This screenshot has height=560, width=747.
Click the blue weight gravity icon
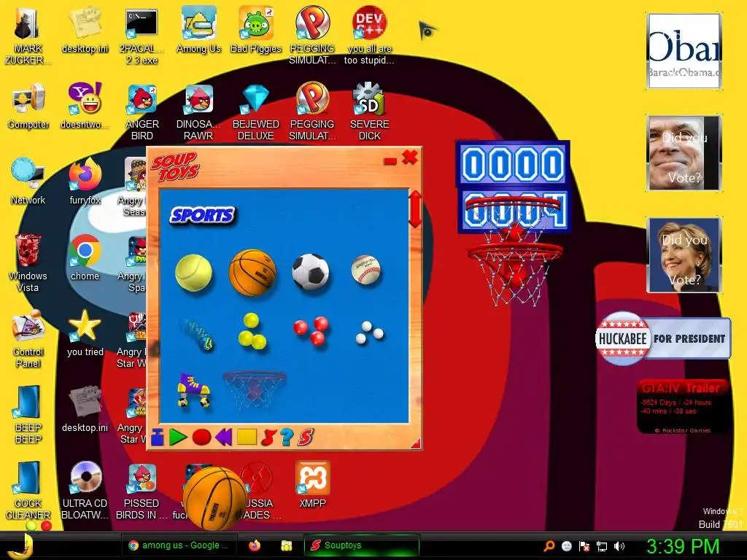(x=158, y=437)
